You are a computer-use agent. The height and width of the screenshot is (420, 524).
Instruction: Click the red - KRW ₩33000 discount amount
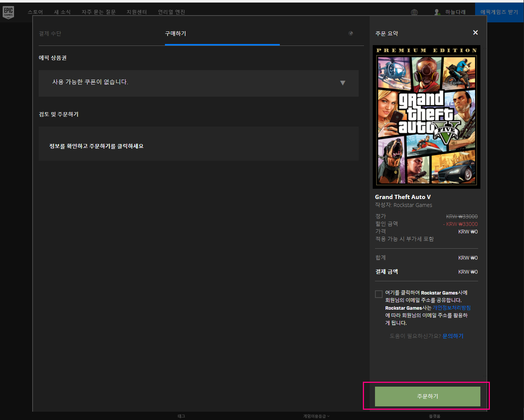click(x=460, y=224)
